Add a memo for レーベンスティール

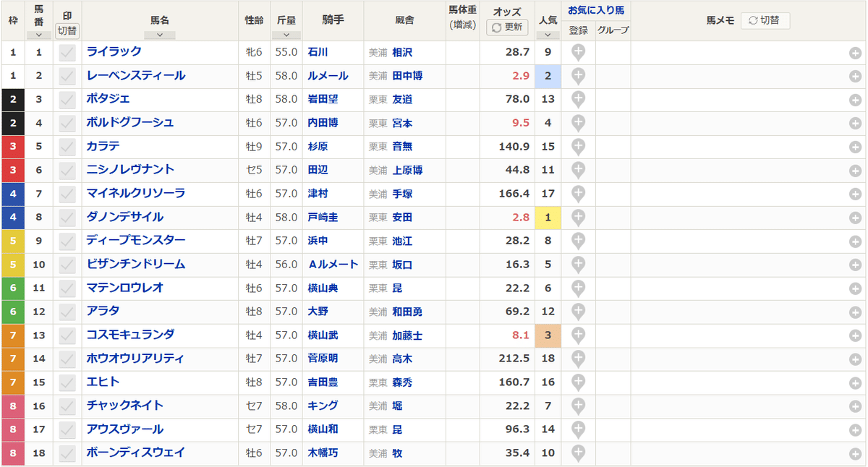pyautogui.click(x=854, y=76)
